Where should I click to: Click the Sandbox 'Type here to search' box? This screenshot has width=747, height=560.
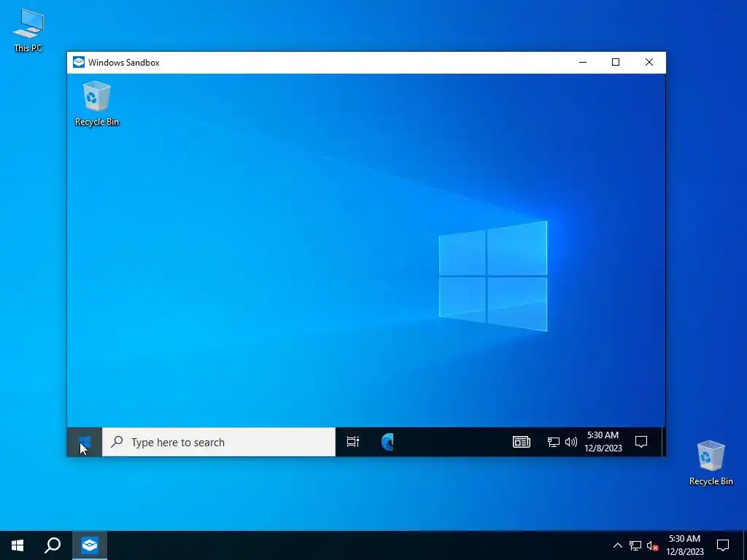219,442
